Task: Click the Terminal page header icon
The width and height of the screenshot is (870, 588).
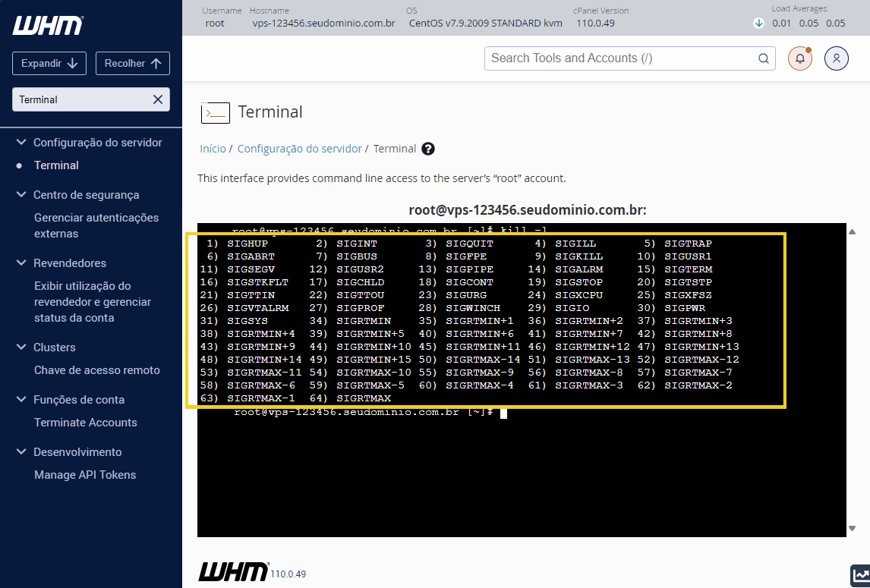Action: point(215,112)
